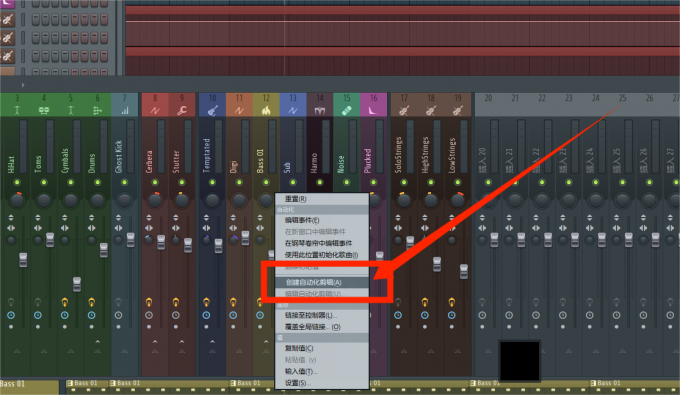Select the Ghost Kick track bar-chart icon
680x395 pixels.
(x=125, y=111)
